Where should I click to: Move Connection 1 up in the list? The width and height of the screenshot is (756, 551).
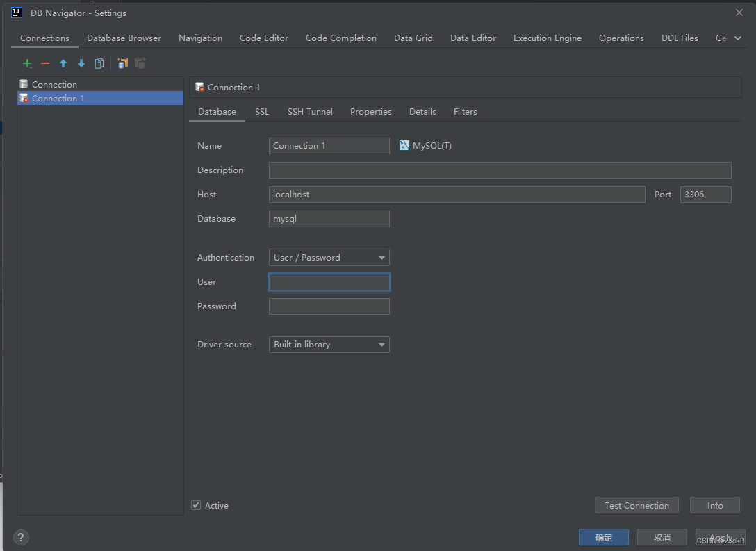(63, 63)
